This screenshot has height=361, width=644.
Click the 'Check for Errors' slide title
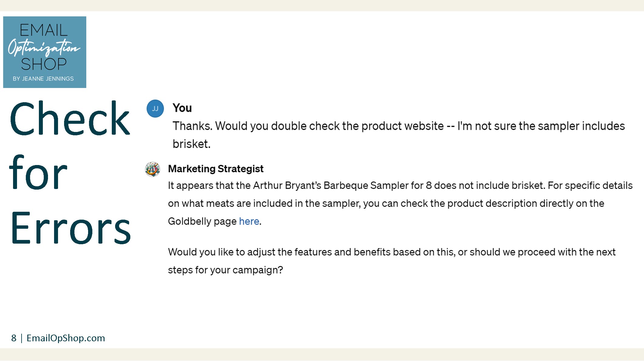[x=70, y=172]
